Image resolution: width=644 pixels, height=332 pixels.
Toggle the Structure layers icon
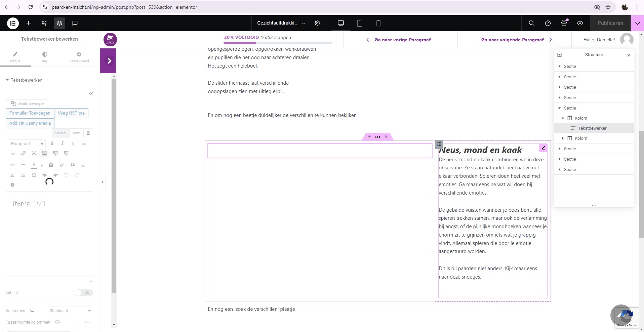coord(59,23)
